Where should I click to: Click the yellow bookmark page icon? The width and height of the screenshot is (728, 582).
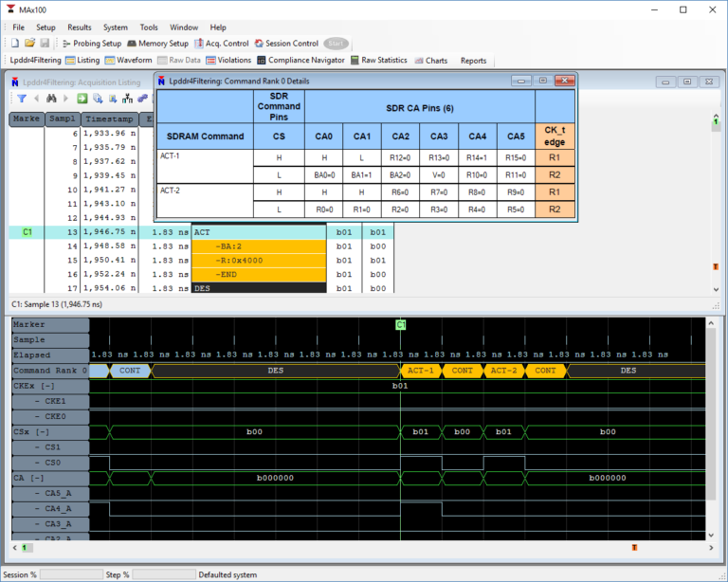[113, 99]
